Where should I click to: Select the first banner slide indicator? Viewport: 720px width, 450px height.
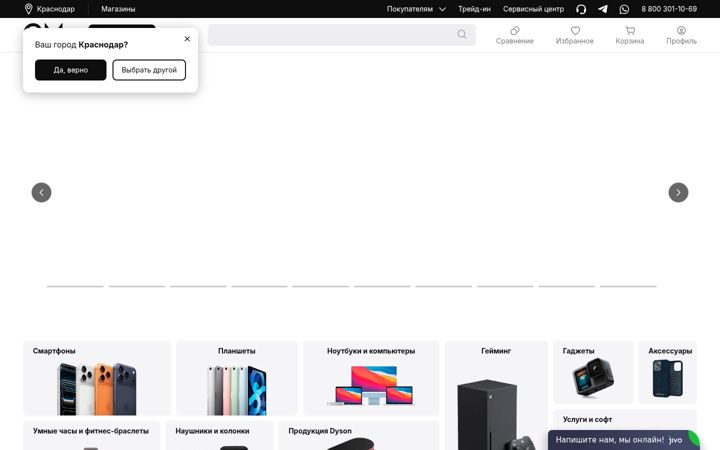pos(75,286)
